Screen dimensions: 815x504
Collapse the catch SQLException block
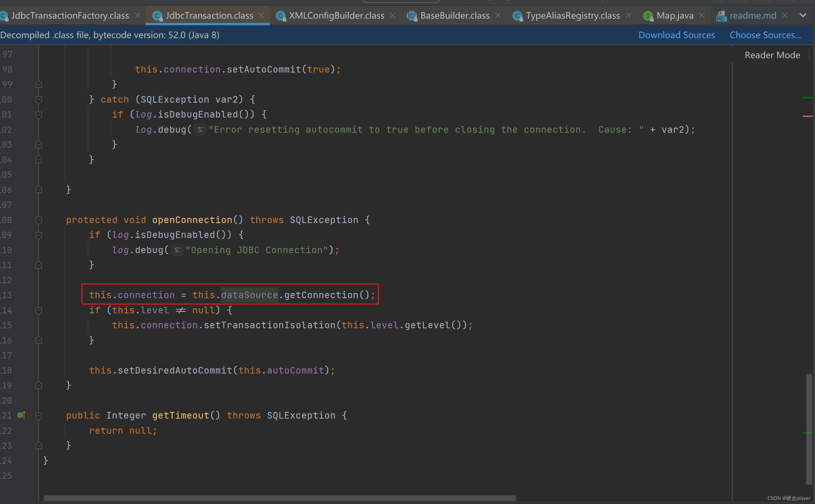click(39, 100)
